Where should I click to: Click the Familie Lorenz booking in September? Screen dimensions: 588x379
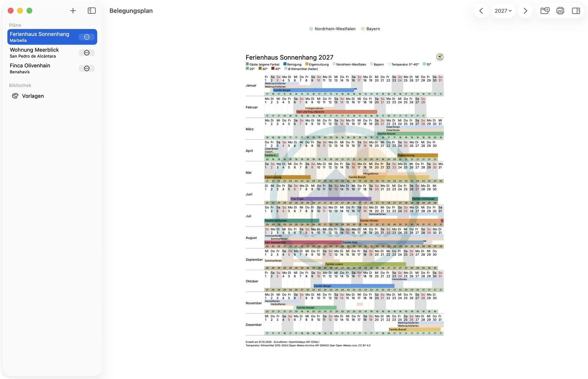tap(365, 264)
